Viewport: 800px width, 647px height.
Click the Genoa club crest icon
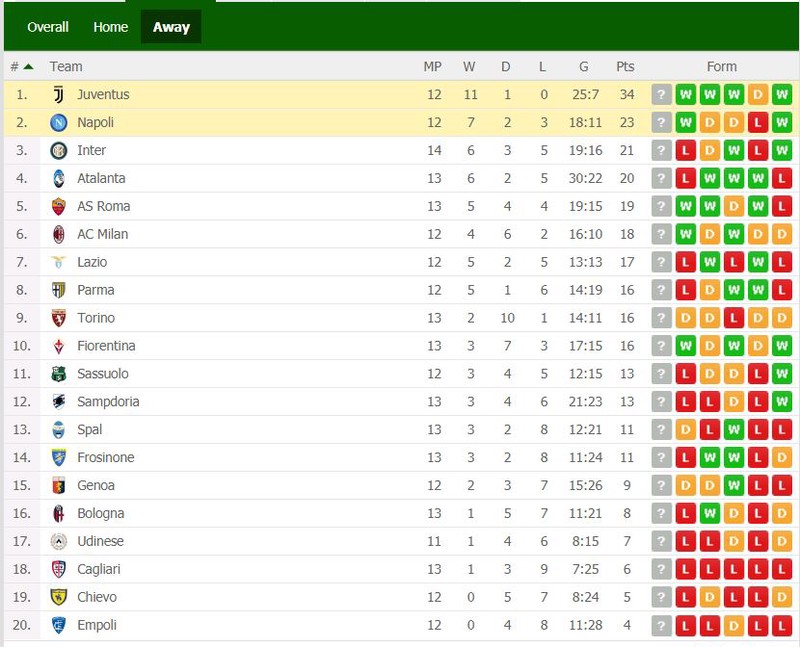(x=59, y=485)
